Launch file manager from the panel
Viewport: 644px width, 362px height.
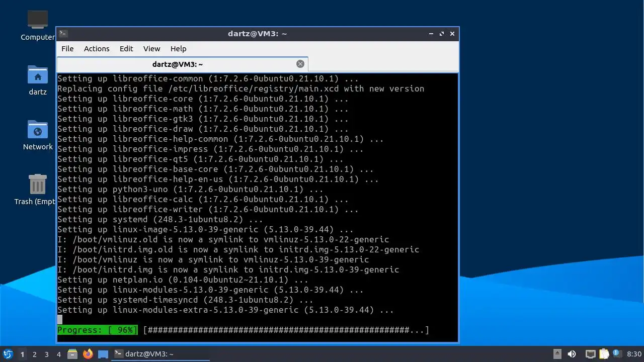pyautogui.click(x=72, y=354)
